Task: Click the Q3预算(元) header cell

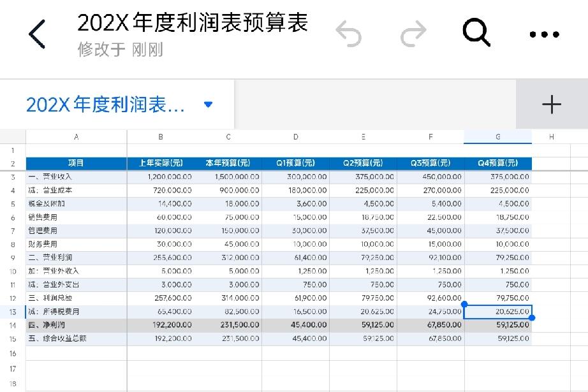Action: tap(430, 163)
